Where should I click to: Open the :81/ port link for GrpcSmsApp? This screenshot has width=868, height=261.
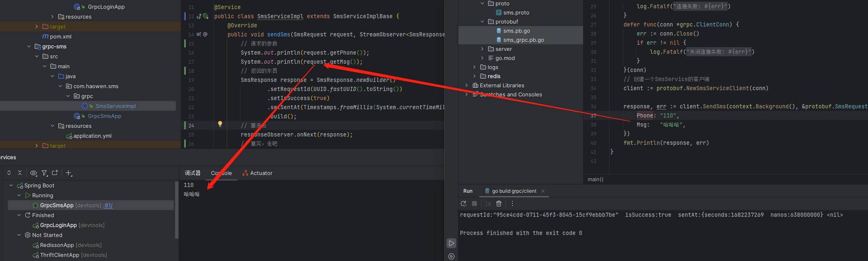coord(108,206)
